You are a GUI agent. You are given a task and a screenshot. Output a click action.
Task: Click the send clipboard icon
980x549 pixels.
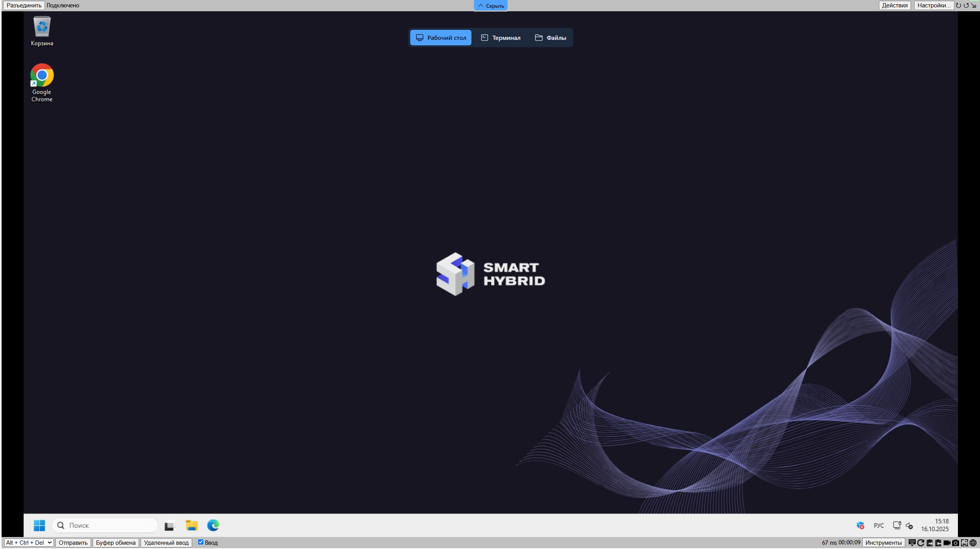click(x=930, y=543)
